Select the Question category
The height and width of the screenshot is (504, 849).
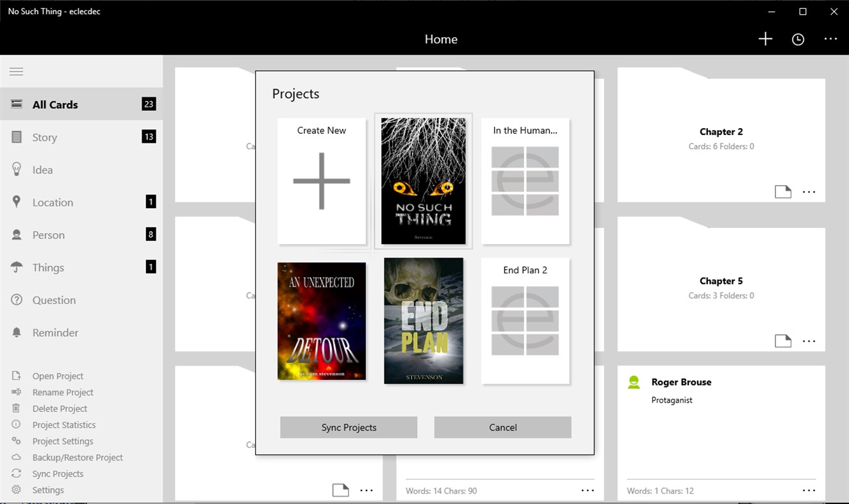tap(81, 300)
